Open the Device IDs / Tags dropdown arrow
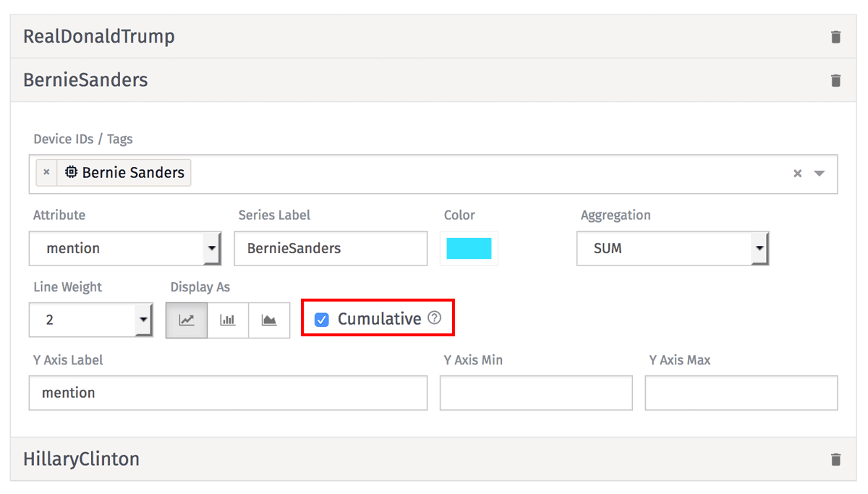This screenshot has width=868, height=494. pos(820,174)
